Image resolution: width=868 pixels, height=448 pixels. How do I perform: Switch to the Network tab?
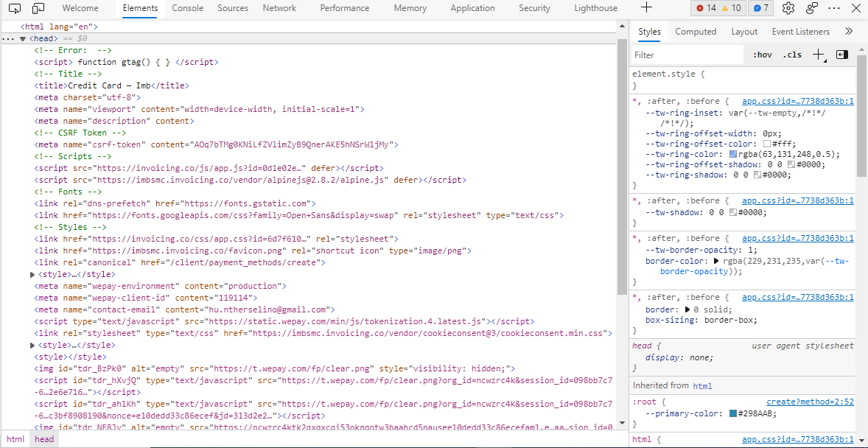click(x=279, y=8)
